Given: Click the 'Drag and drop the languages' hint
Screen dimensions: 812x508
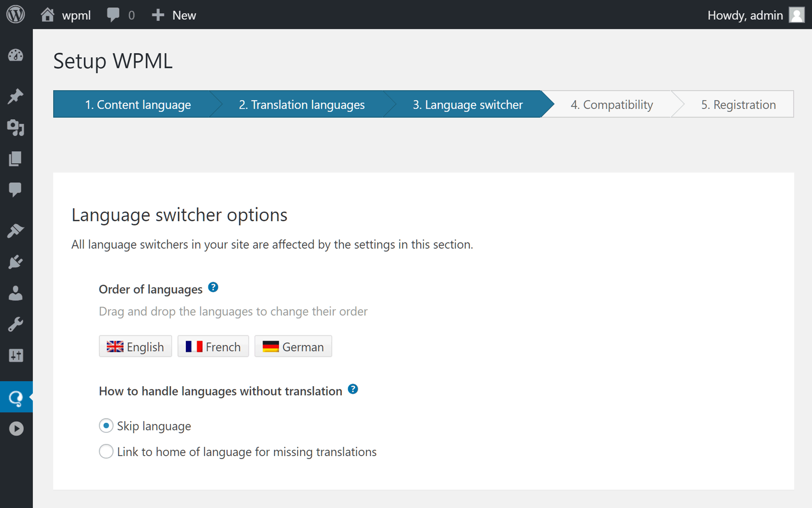Looking at the screenshot, I should [233, 311].
